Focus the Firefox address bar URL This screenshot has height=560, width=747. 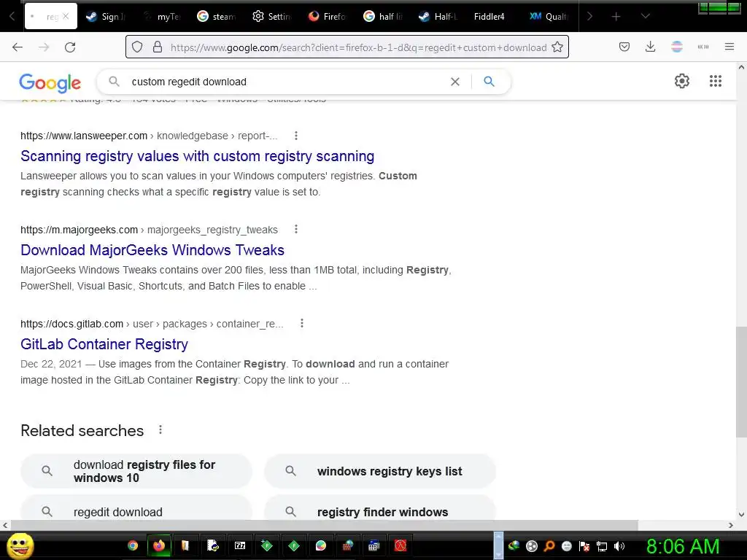click(x=358, y=47)
